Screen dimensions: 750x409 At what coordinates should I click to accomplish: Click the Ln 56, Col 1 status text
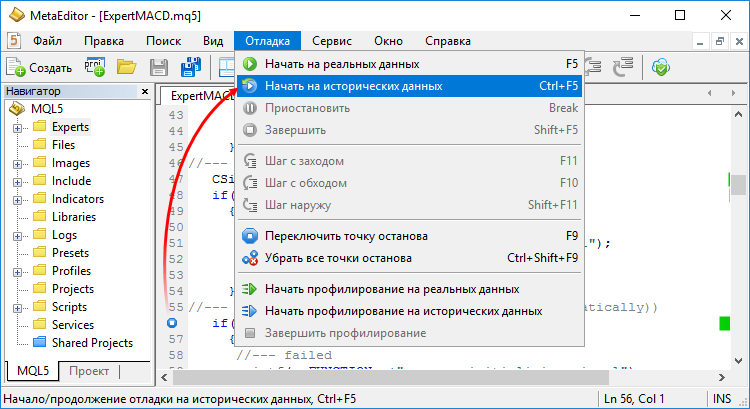pos(634,398)
